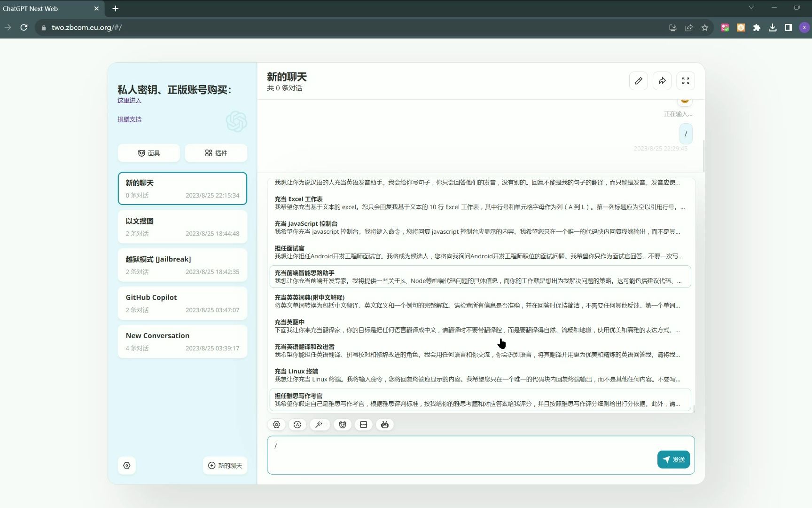Click install app icon in address bar

(673, 28)
